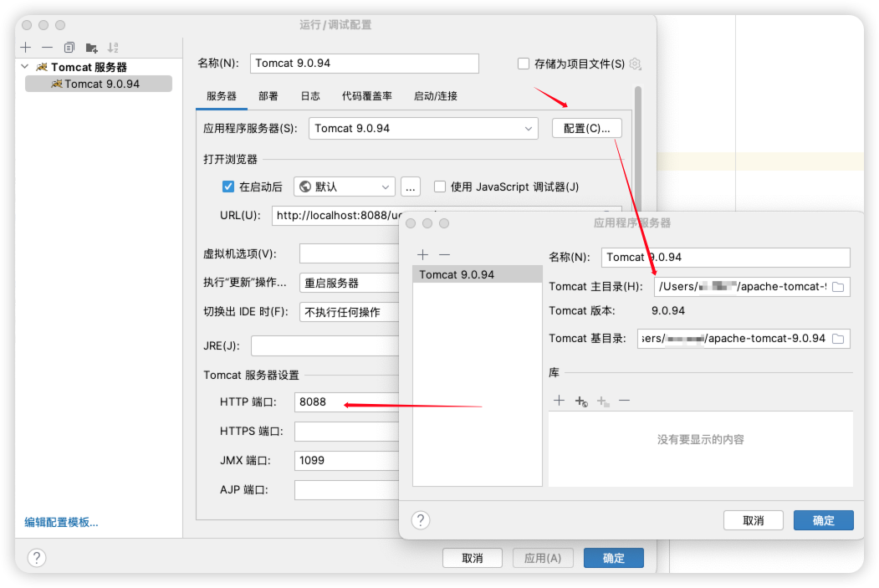This screenshot has height=588, width=879.
Task: Enable 存储为项目文件 checkbox
Action: (523, 64)
